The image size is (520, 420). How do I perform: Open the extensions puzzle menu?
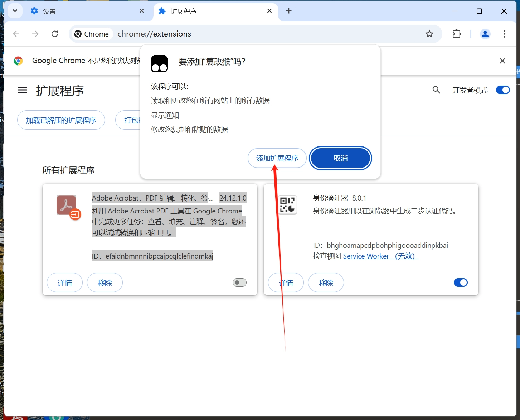click(x=457, y=34)
